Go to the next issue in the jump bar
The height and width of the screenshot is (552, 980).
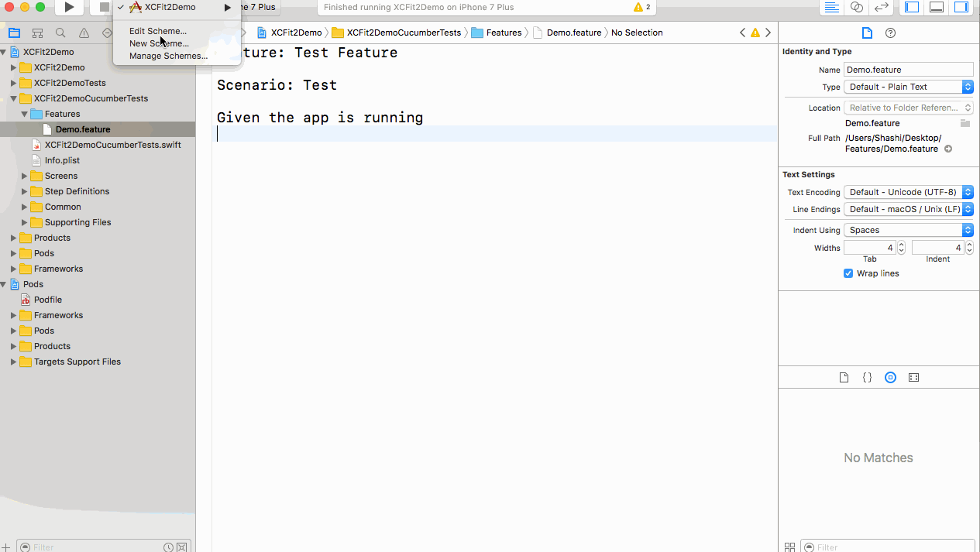coord(768,33)
